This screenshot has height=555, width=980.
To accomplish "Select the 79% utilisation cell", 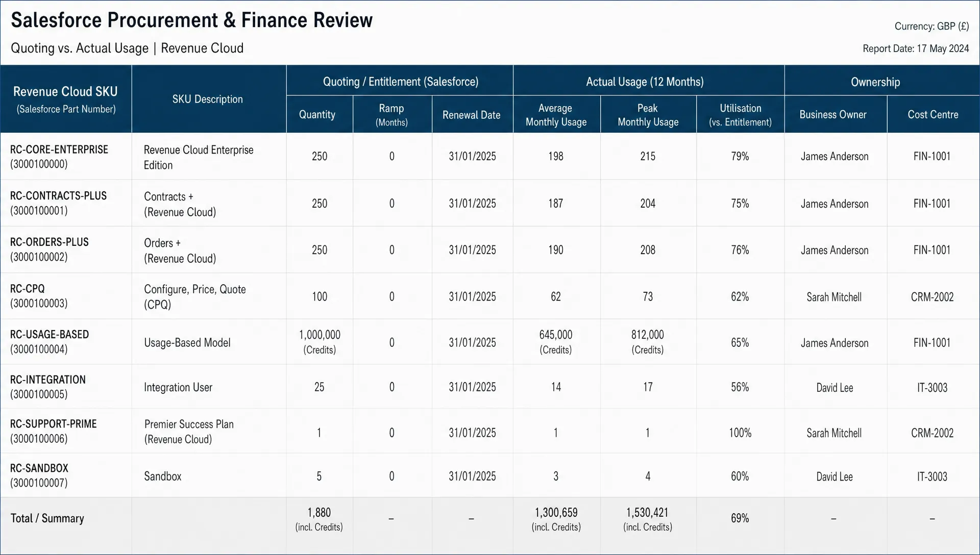I will 740,156.
